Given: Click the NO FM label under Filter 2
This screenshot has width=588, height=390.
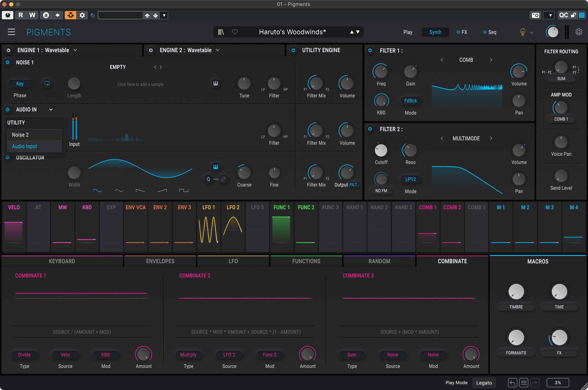Looking at the screenshot, I should tap(381, 191).
